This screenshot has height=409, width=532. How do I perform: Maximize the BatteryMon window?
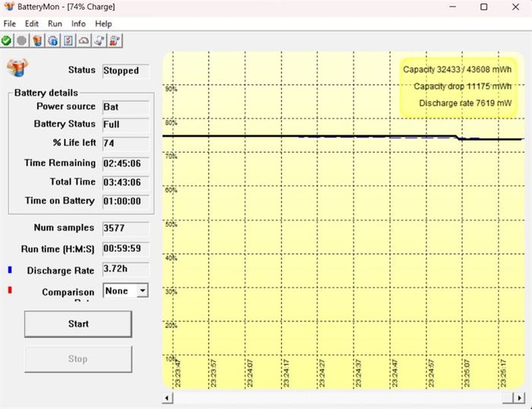coord(484,7)
